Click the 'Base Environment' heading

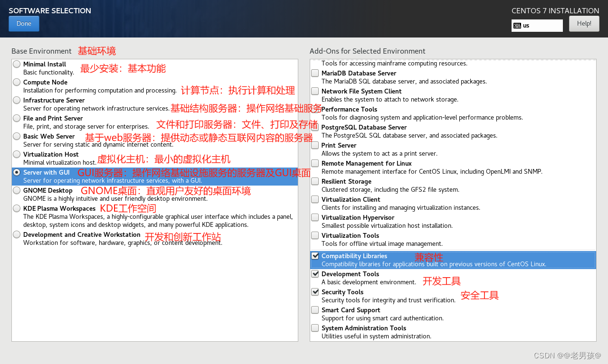pyautogui.click(x=41, y=51)
